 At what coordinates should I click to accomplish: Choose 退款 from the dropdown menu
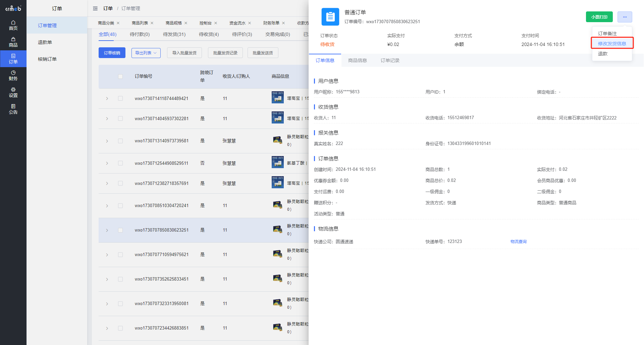602,54
